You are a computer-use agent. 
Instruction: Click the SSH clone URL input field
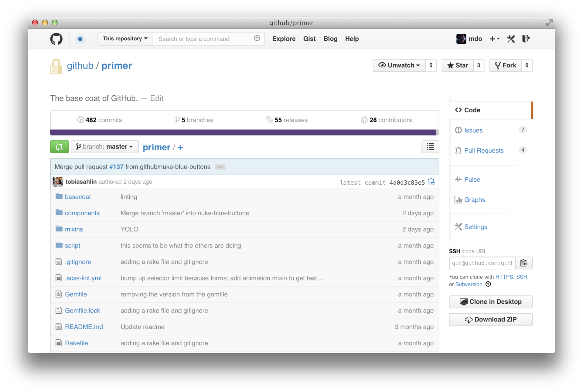[x=481, y=263]
